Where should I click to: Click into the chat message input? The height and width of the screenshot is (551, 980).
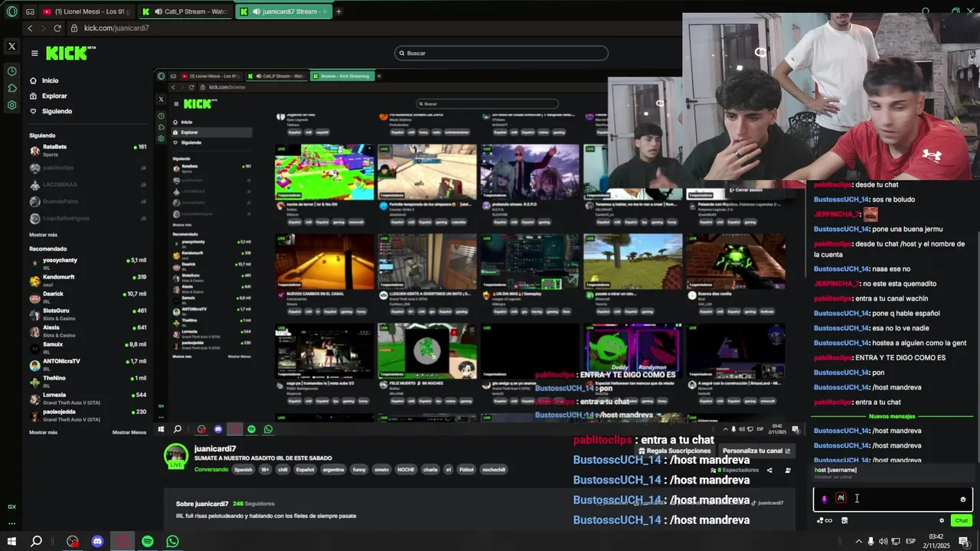(x=893, y=499)
